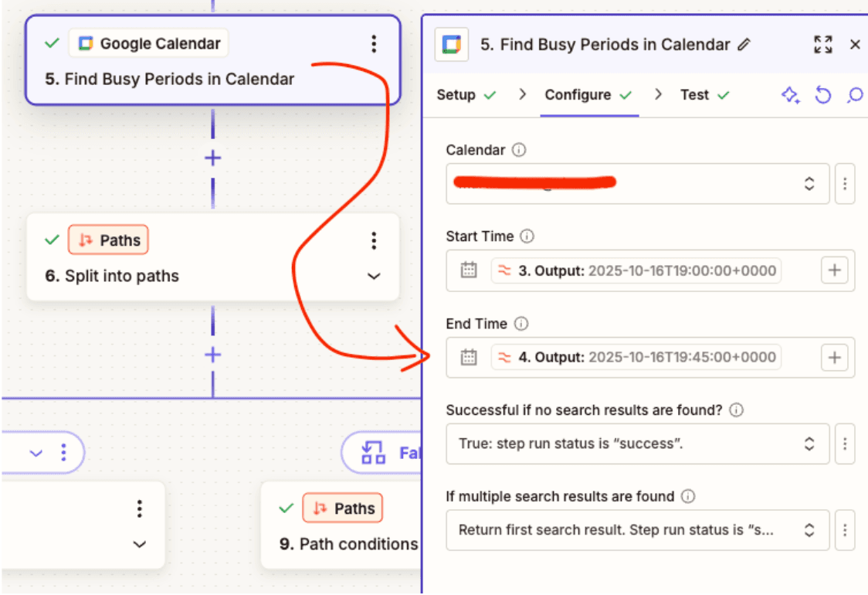Click the Google Calendar icon in panel header

click(452, 44)
